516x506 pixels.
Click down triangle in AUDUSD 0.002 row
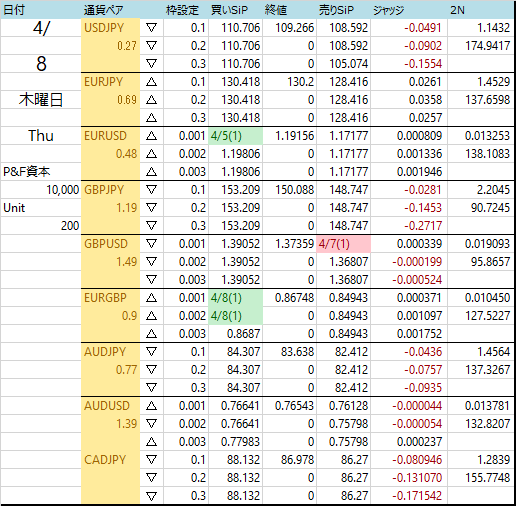tap(151, 424)
